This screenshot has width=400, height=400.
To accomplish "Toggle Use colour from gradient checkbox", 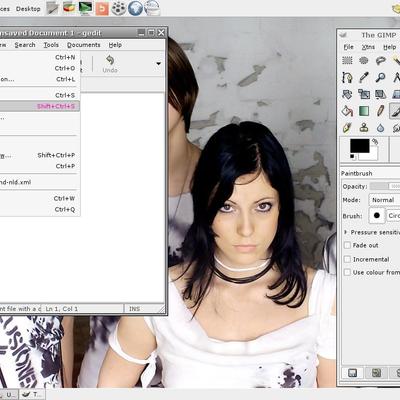I will tap(347, 272).
